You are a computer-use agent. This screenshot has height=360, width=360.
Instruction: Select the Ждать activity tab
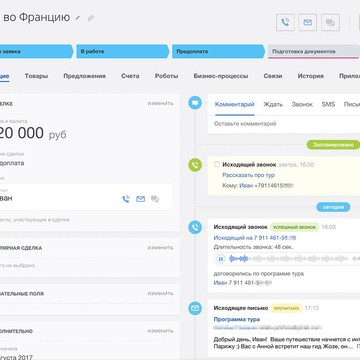tap(273, 104)
